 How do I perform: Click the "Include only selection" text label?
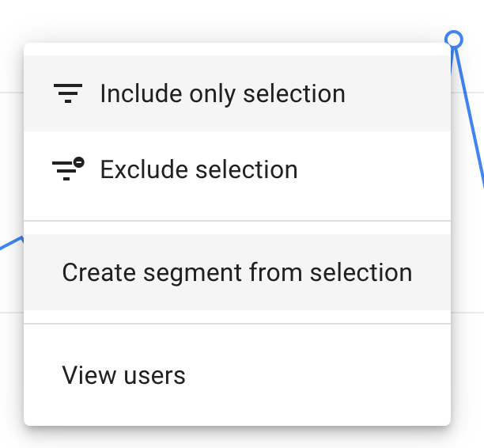pos(222,93)
